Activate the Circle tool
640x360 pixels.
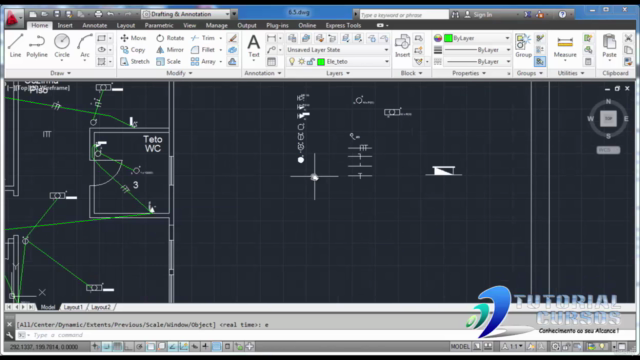click(62, 46)
